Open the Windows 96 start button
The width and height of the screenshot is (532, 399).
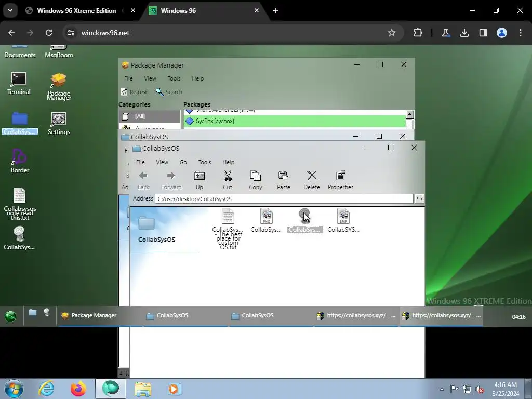10,316
